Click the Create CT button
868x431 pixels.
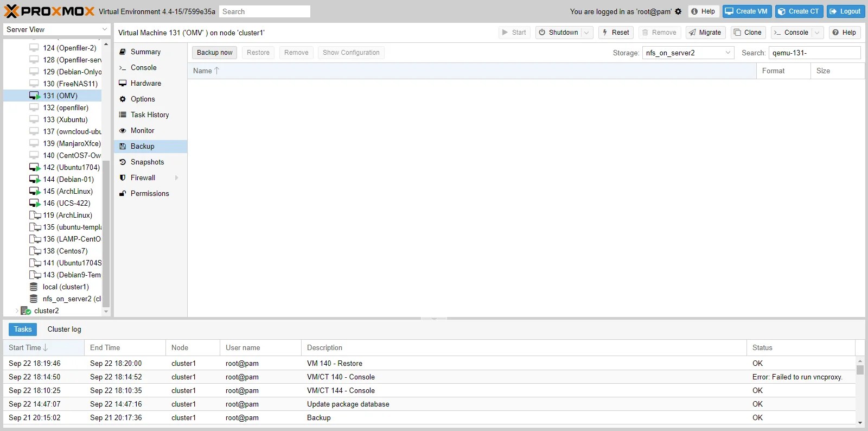pyautogui.click(x=799, y=11)
